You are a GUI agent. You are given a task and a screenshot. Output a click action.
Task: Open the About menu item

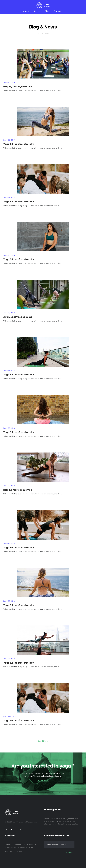pos(26,11)
